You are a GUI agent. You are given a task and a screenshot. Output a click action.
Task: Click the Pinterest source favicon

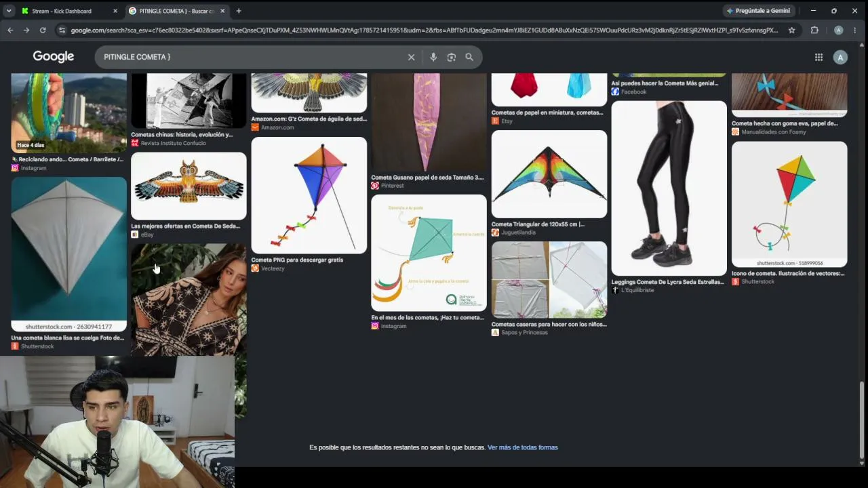click(375, 186)
